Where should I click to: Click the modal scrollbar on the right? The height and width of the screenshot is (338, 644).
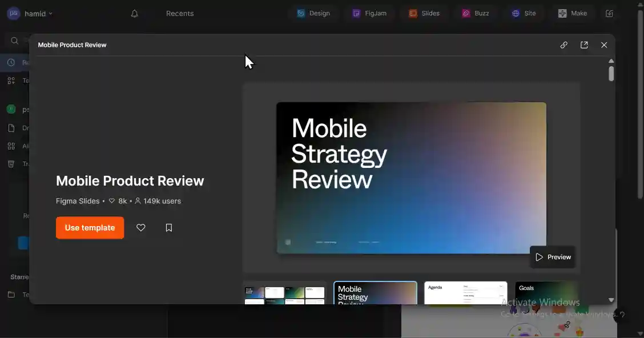coord(611,73)
